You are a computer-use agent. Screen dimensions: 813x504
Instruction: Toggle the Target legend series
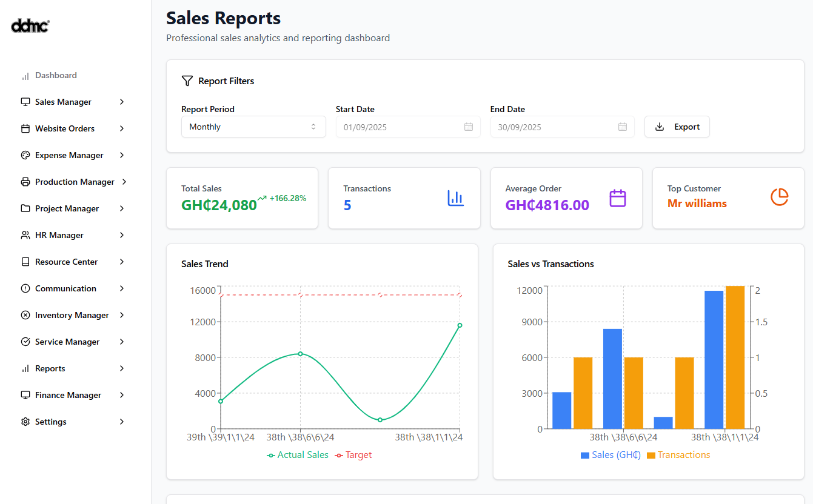[x=353, y=455]
